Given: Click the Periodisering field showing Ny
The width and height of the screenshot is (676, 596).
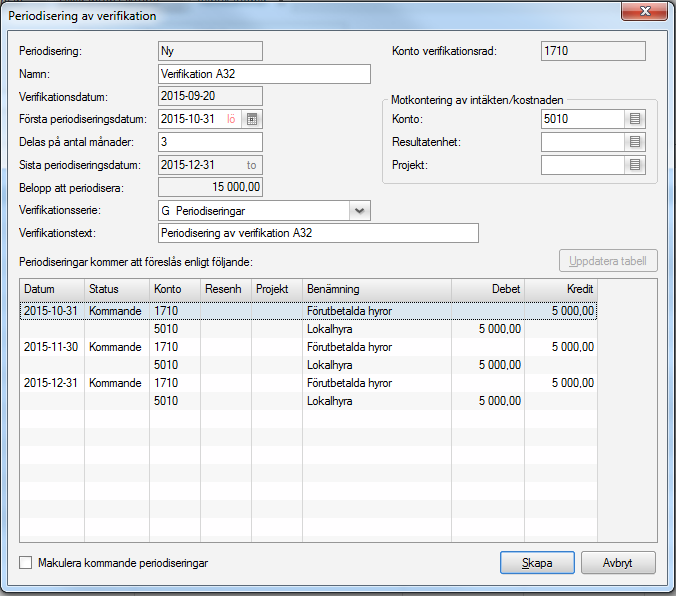Looking at the screenshot, I should pyautogui.click(x=210, y=51).
